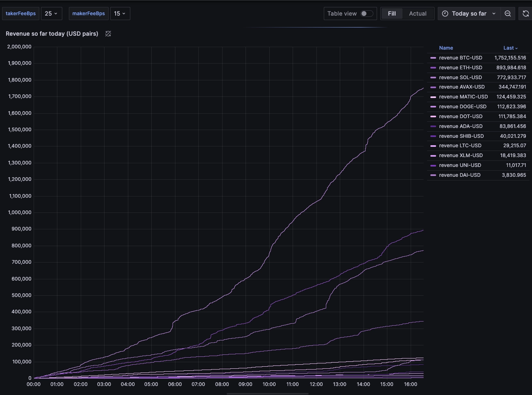Click the revenue SOL-USD color swatch
This screenshot has height=395, width=532.
(x=433, y=78)
